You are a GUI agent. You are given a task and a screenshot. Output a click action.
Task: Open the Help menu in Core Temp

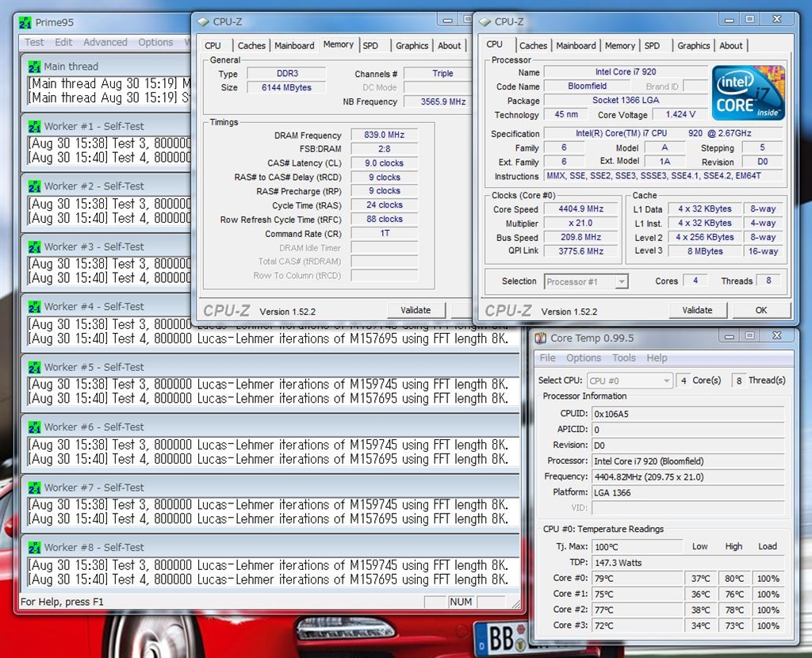(657, 358)
